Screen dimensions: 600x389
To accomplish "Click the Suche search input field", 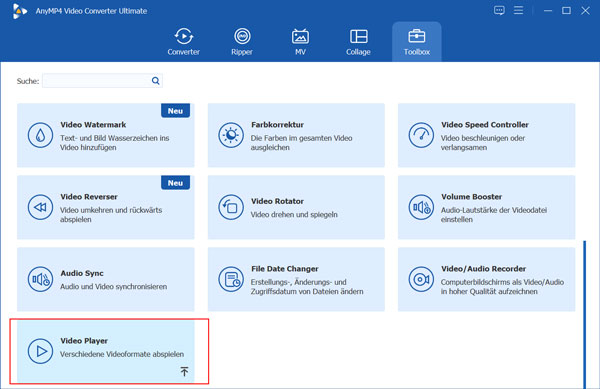I will click(x=102, y=81).
